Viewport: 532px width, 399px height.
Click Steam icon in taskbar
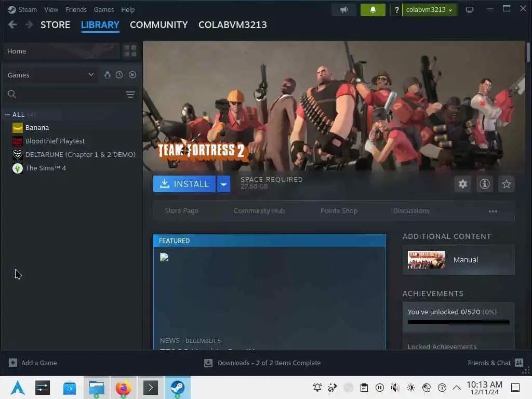click(x=178, y=388)
